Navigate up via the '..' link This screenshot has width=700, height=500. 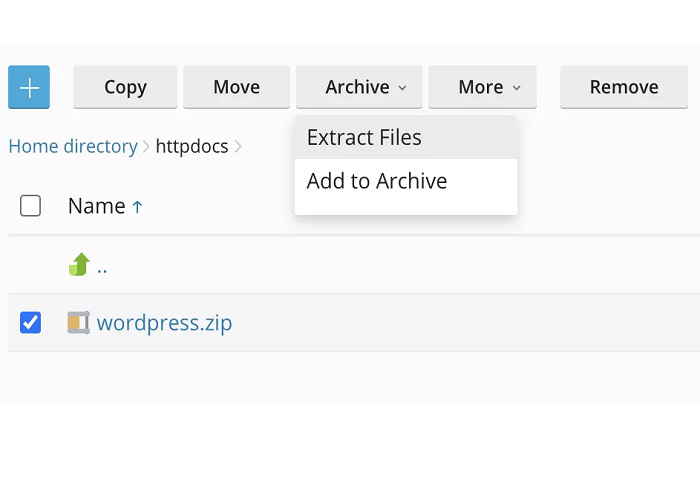click(x=102, y=266)
